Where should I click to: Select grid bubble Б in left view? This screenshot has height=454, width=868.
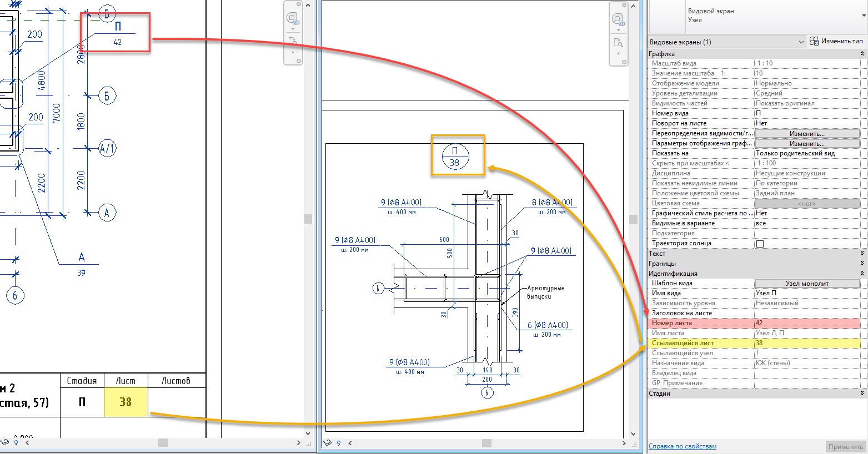click(x=107, y=96)
